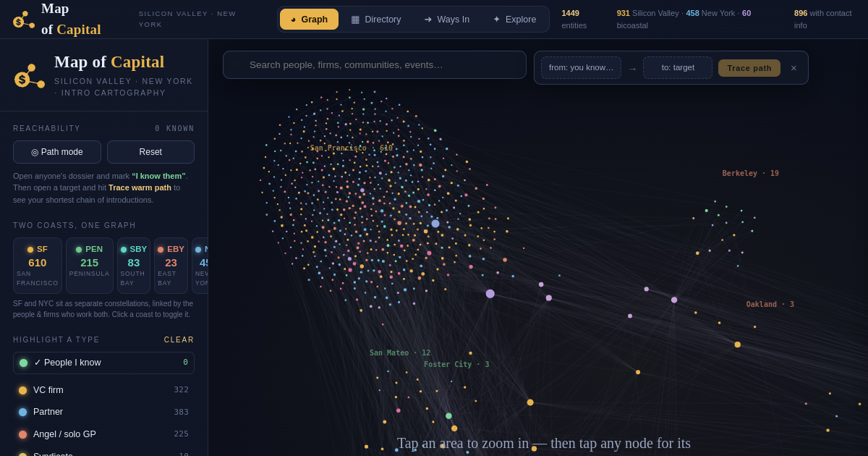Open the Directory tab
The height and width of the screenshot is (456, 868).
click(x=376, y=19)
